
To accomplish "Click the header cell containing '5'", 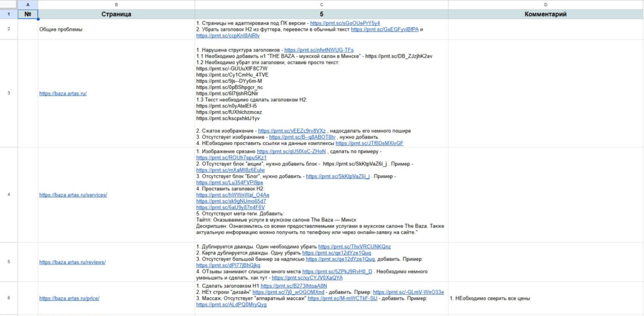I will pyautogui.click(x=321, y=14).
